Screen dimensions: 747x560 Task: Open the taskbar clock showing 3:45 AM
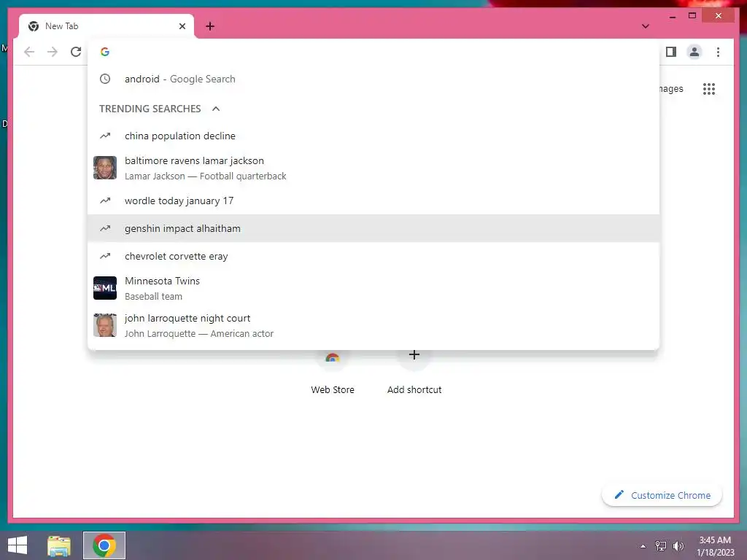point(715,546)
